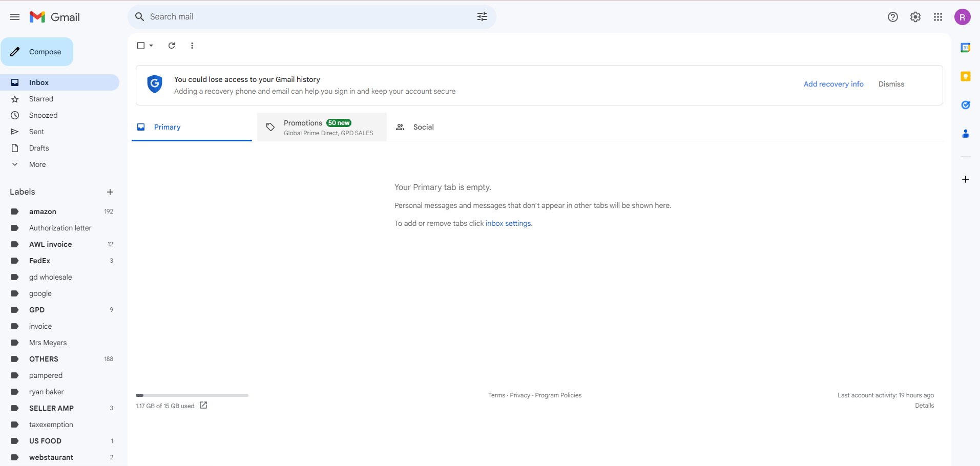
Task: Open the Starred folder
Action: coord(59,99)
